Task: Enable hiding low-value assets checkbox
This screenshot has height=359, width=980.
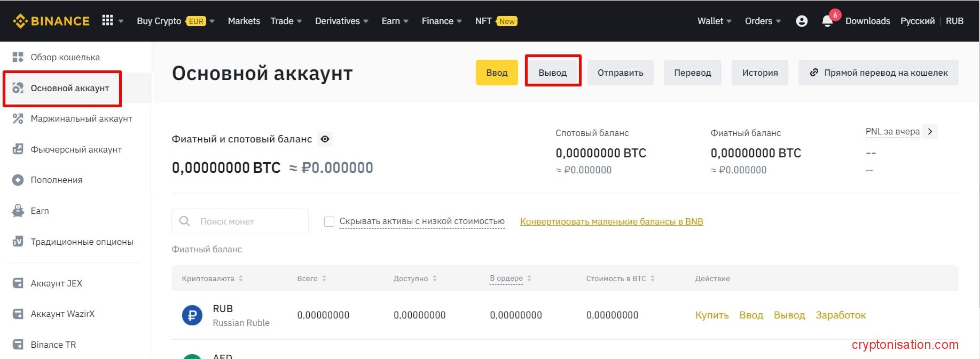Action: [x=329, y=220]
